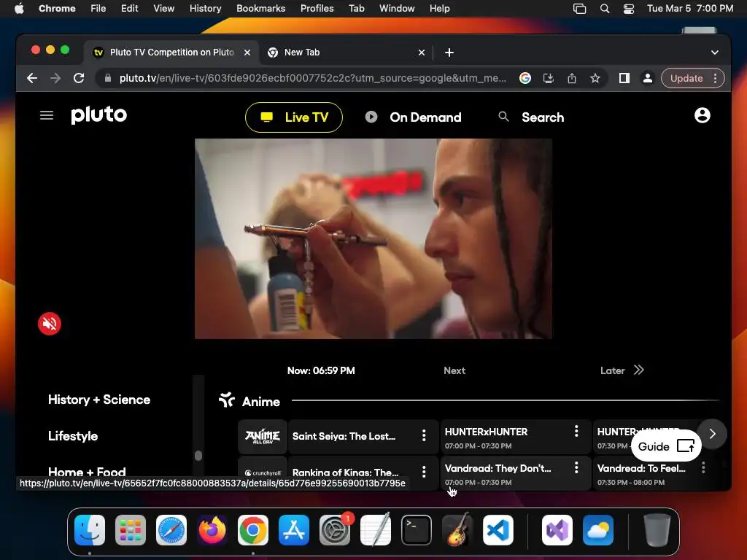Choose Lifestyle category

tap(73, 436)
